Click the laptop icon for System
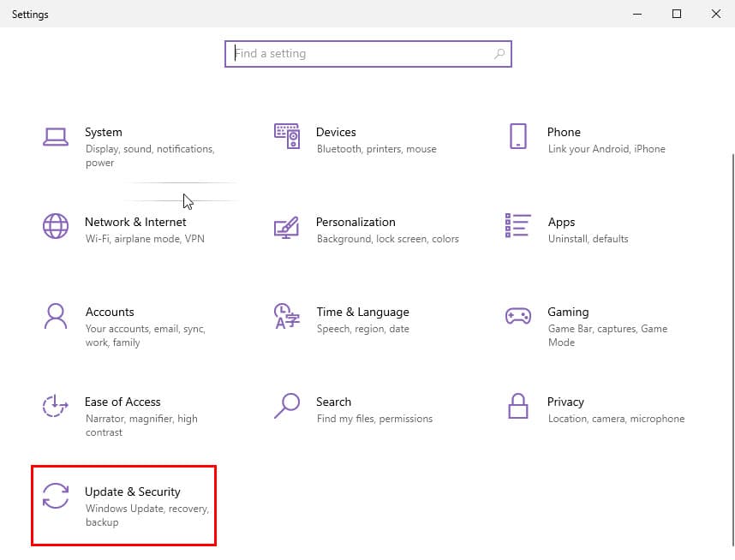 click(x=56, y=136)
